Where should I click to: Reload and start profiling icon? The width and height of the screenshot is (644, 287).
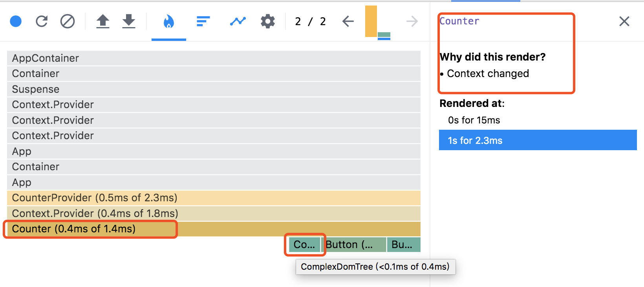42,21
